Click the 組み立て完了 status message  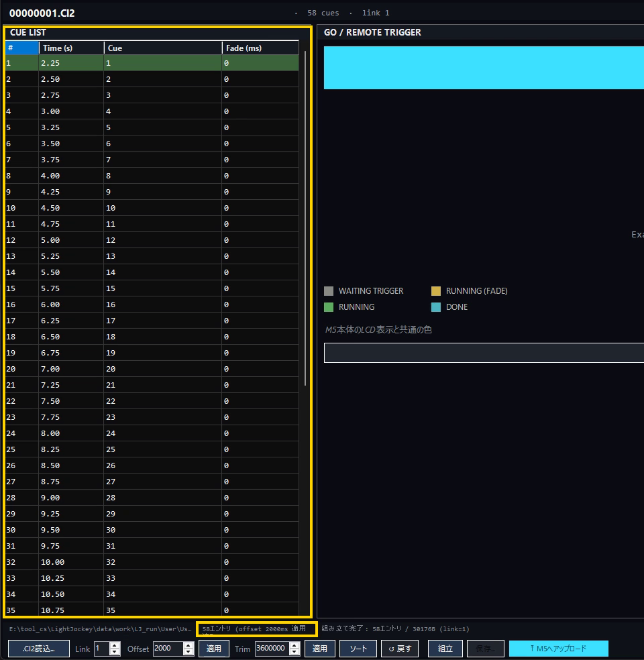pyautogui.click(x=396, y=629)
